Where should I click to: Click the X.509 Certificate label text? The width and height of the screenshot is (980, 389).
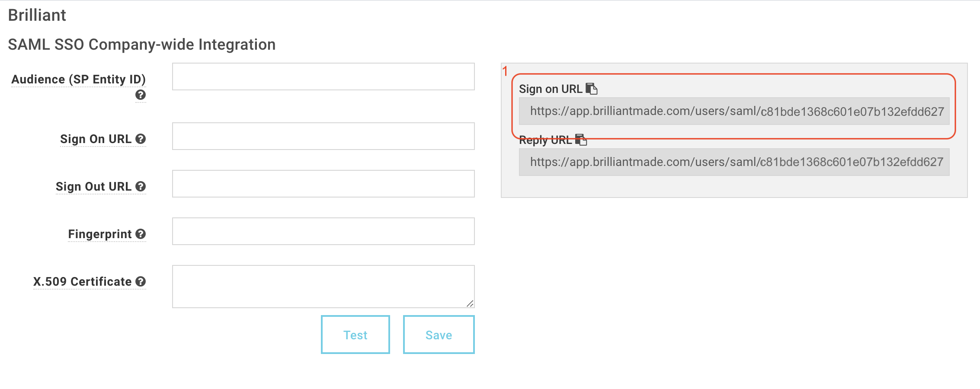(82, 282)
